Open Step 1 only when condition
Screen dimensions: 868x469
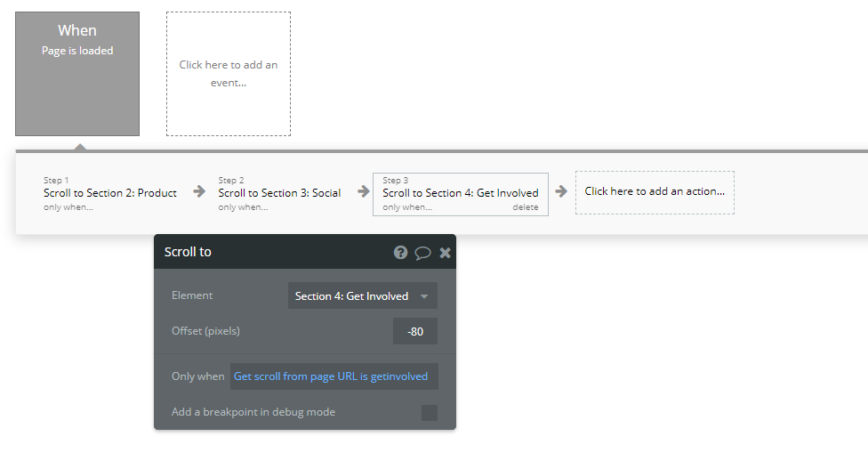point(68,207)
